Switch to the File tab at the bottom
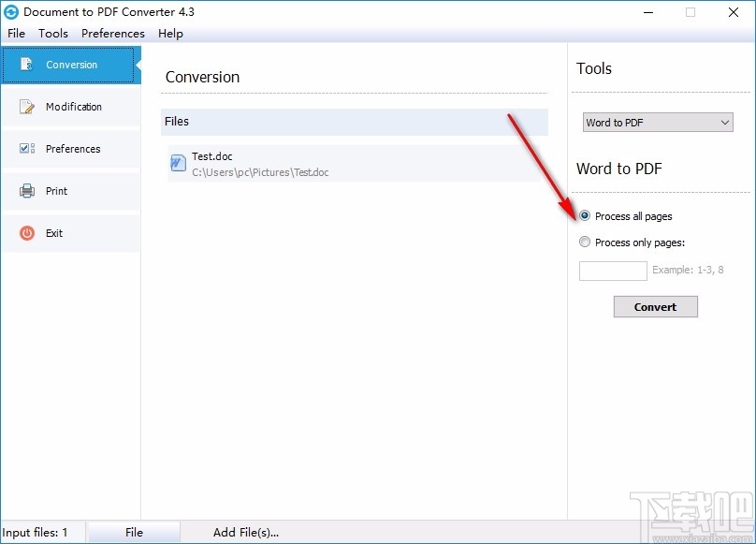756x544 pixels. pos(134,532)
